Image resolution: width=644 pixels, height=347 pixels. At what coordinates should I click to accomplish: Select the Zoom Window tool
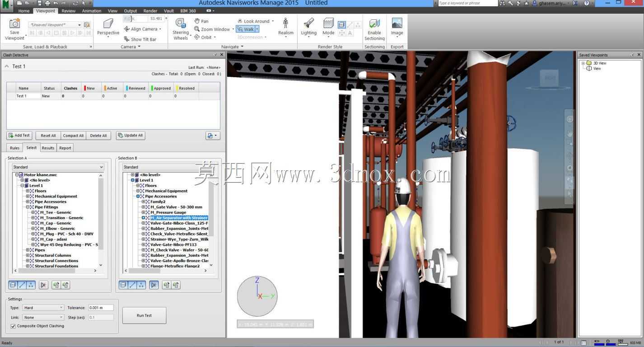point(197,29)
